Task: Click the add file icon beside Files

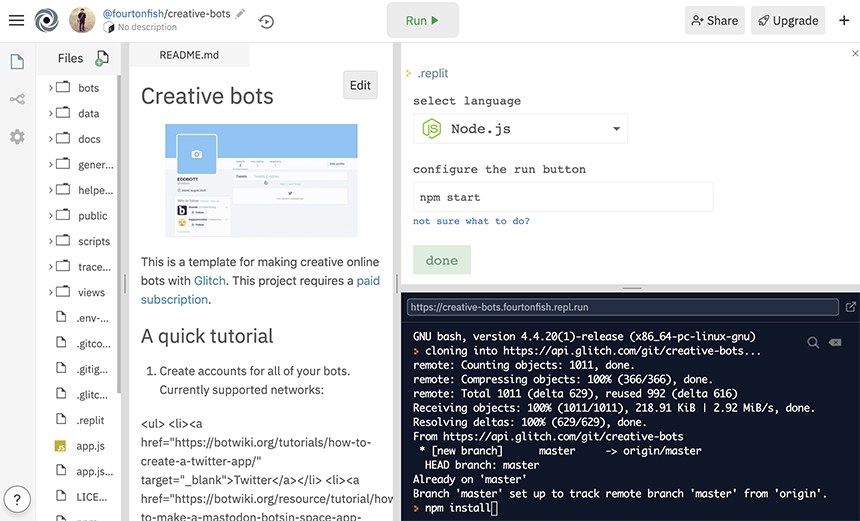Action: pyautogui.click(x=102, y=58)
